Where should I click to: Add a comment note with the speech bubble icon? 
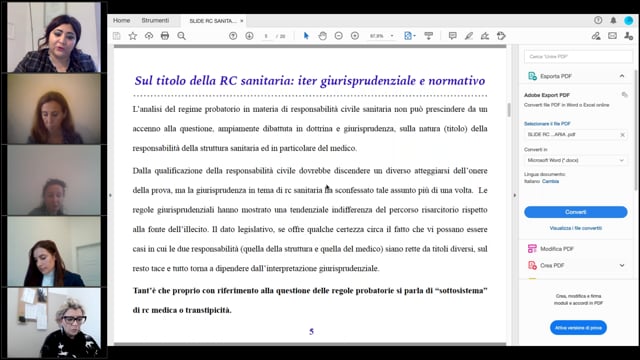tap(452, 36)
